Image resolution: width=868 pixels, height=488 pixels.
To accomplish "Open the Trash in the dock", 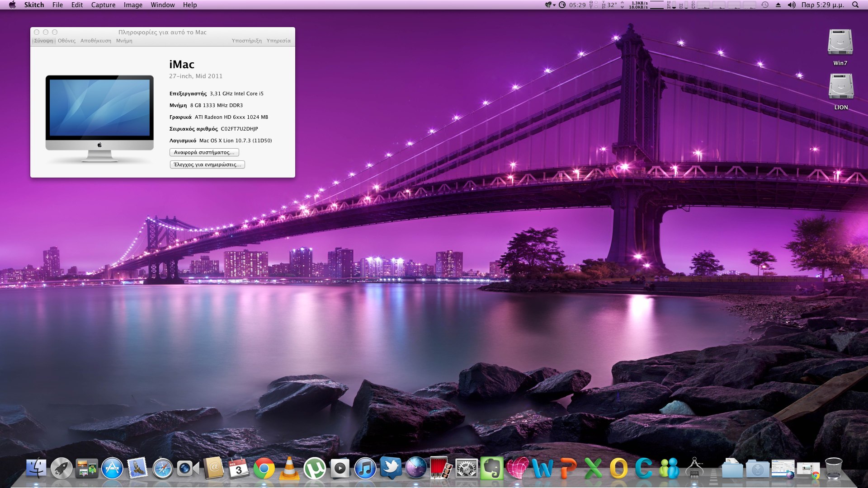I will [x=834, y=468].
